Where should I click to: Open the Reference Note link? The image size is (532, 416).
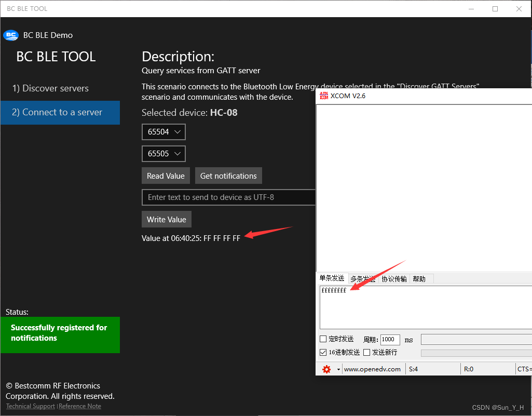(80, 406)
